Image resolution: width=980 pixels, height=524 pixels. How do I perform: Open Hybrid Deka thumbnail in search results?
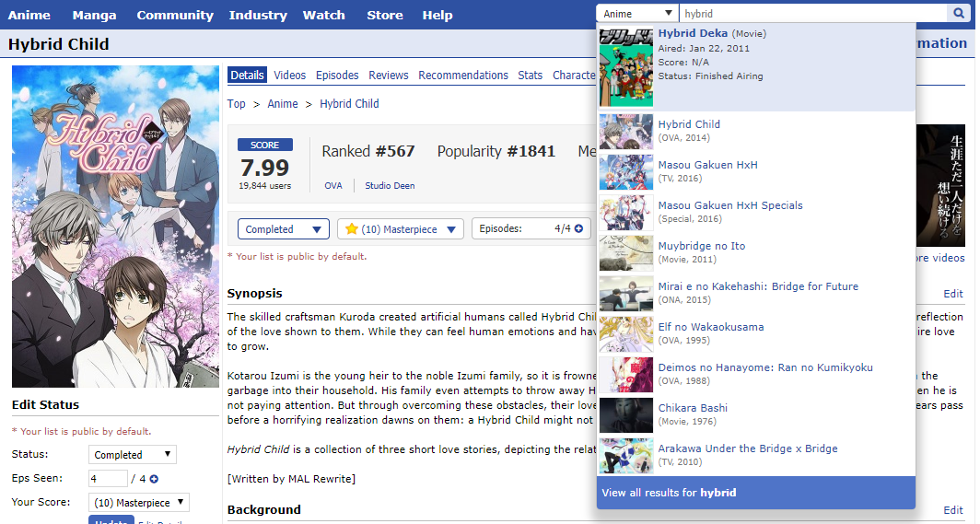click(626, 67)
